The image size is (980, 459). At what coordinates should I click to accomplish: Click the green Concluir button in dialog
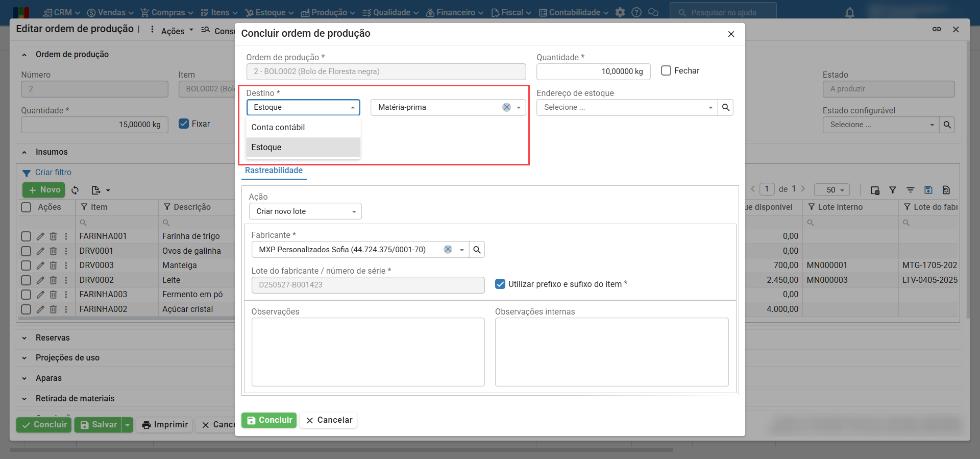(269, 420)
